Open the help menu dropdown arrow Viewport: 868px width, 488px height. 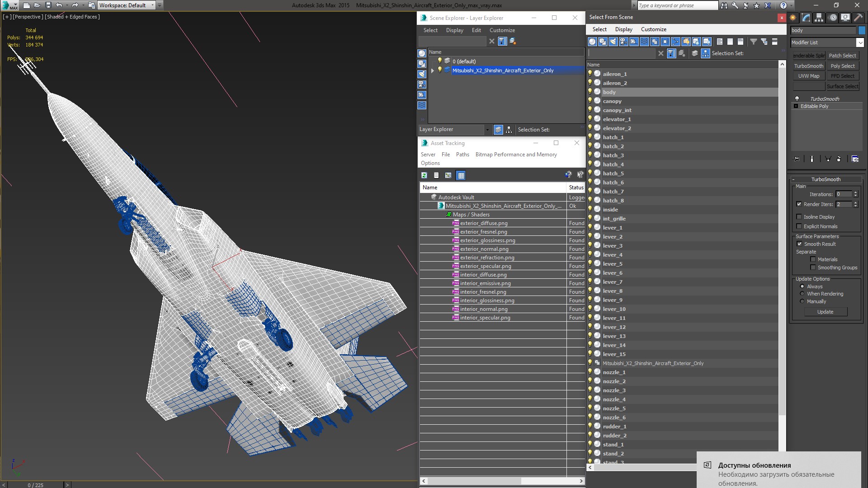point(791,5)
